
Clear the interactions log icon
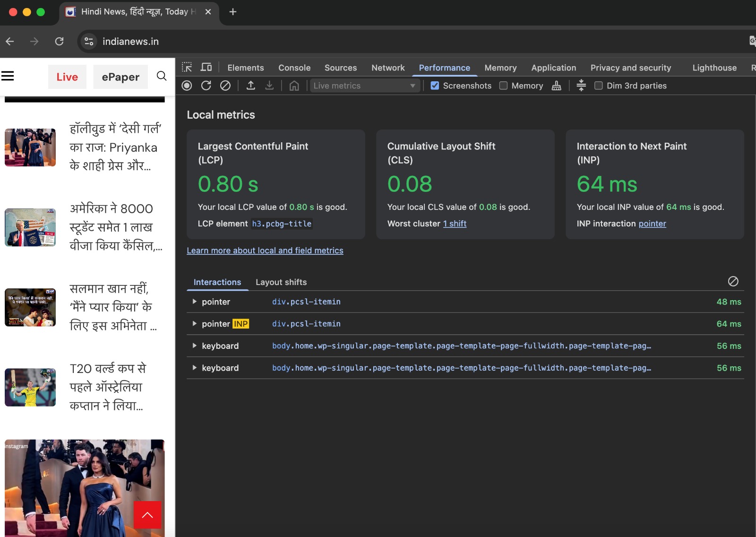click(733, 281)
